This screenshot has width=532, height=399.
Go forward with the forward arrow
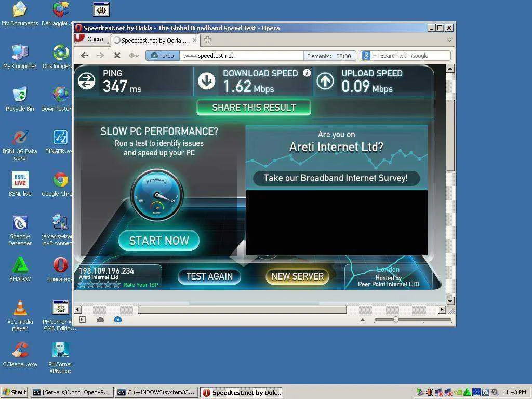point(100,55)
